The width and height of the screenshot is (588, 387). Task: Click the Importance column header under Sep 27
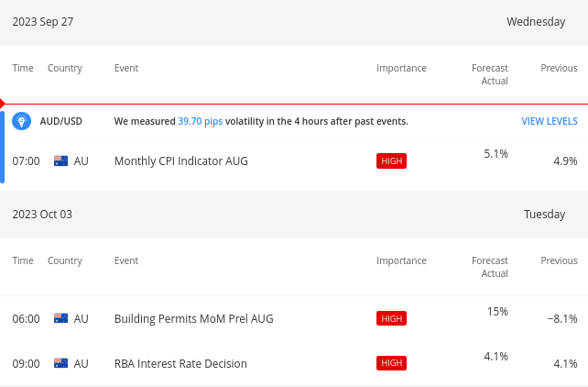click(401, 68)
